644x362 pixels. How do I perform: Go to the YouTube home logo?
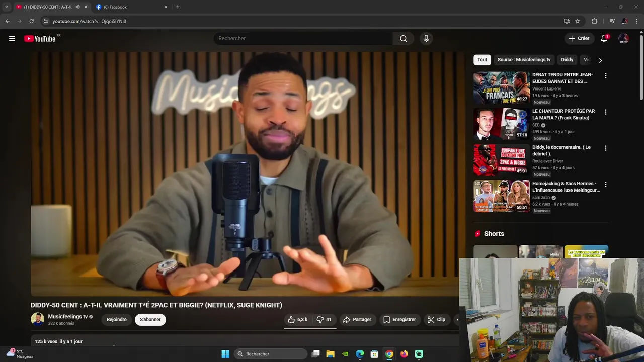(40, 39)
